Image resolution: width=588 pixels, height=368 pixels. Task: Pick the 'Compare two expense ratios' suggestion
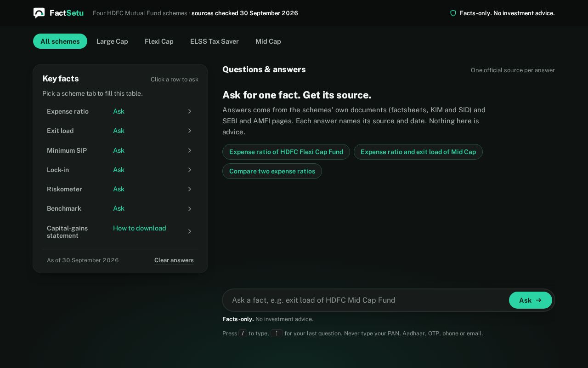tap(272, 171)
